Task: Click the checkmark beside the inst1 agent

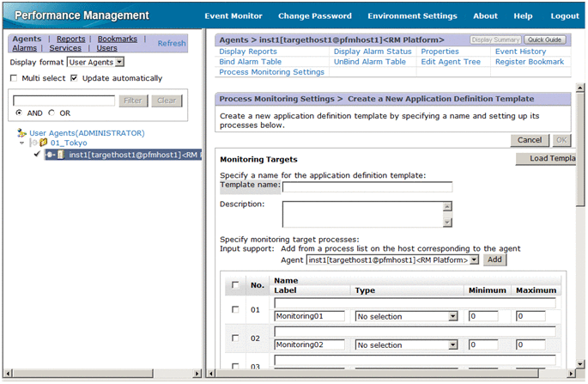Action: pyautogui.click(x=37, y=155)
